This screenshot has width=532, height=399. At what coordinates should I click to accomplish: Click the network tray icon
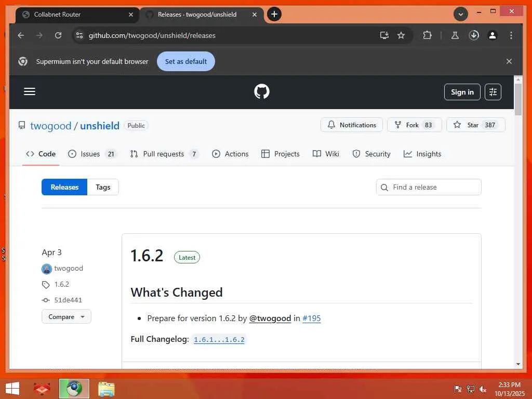point(471,389)
